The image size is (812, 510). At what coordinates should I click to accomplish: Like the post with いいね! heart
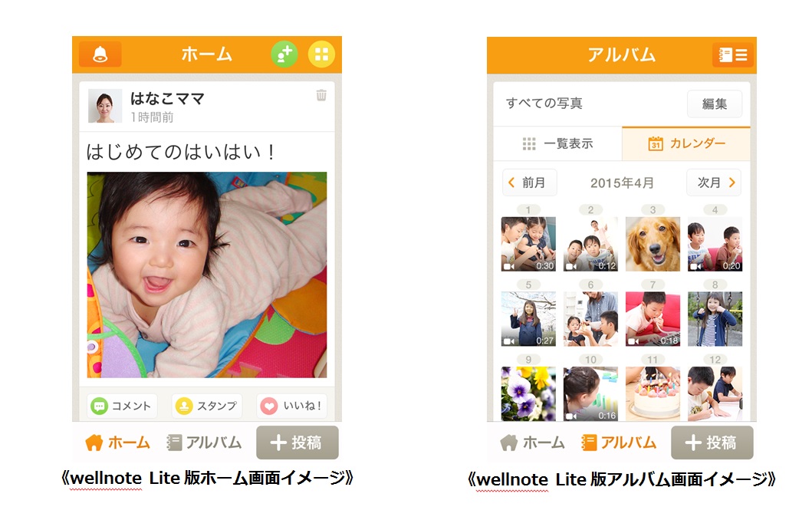291,406
